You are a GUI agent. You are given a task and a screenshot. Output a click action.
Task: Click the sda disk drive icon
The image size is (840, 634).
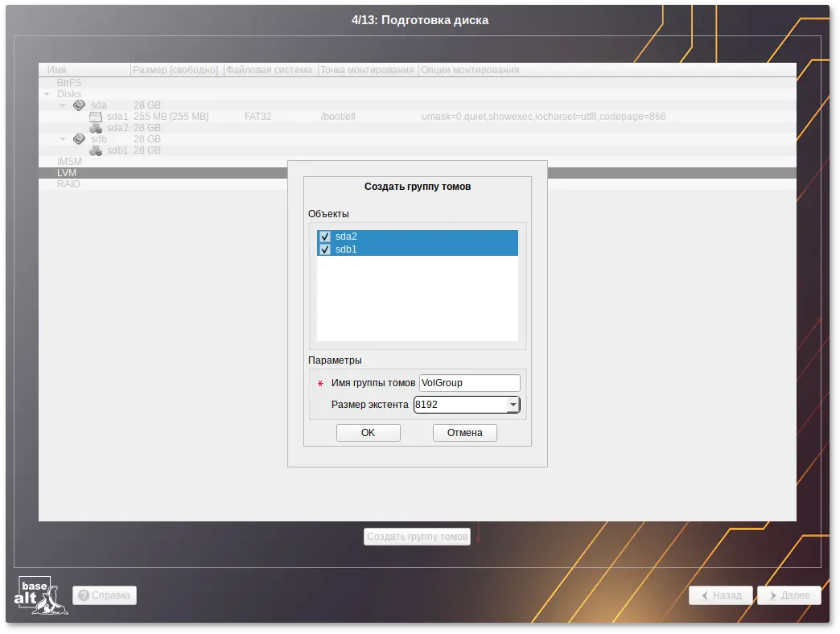79,105
